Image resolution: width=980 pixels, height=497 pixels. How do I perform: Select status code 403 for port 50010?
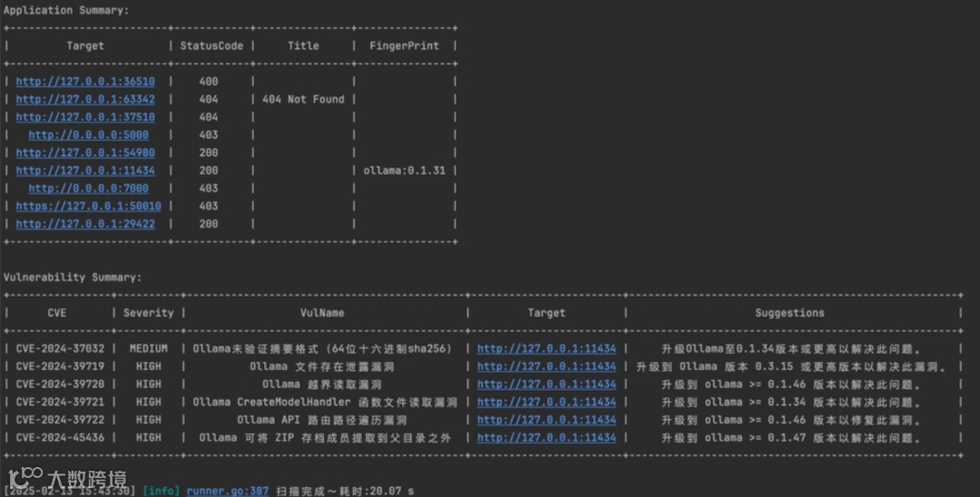pos(209,206)
